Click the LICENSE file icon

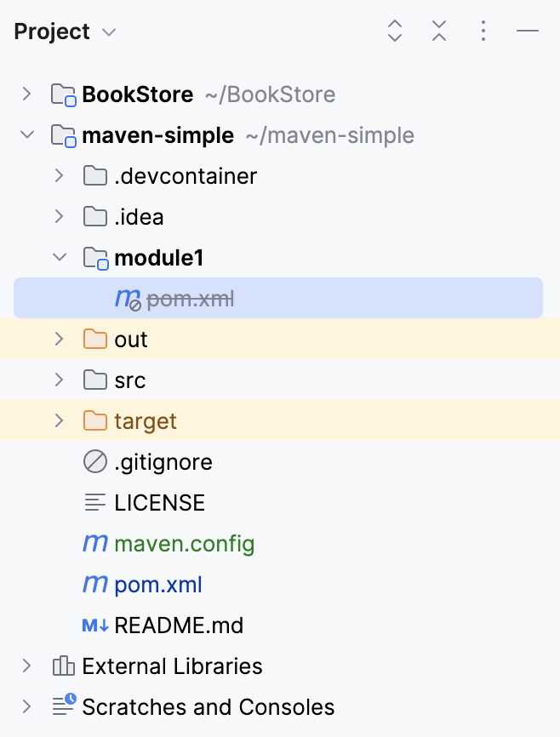tap(94, 502)
